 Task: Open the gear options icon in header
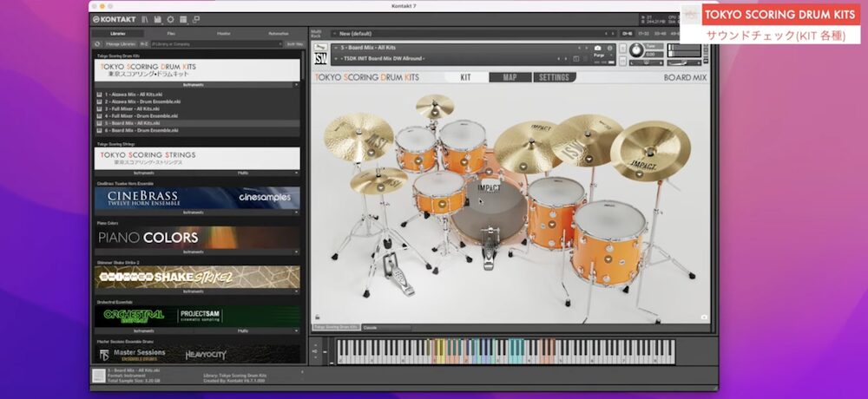click(170, 19)
